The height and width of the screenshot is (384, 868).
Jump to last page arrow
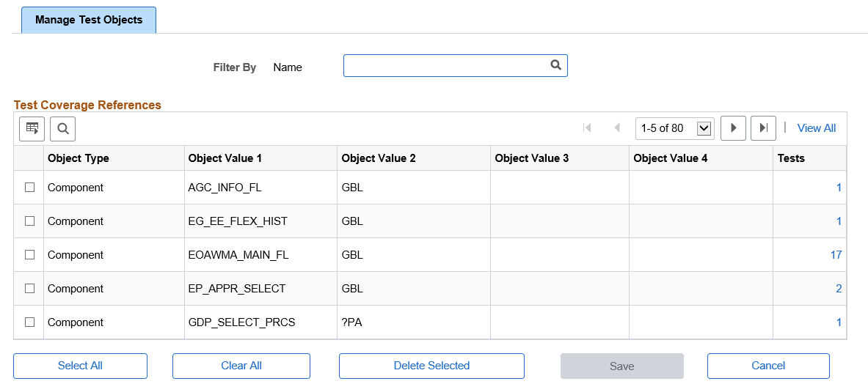[x=763, y=128]
